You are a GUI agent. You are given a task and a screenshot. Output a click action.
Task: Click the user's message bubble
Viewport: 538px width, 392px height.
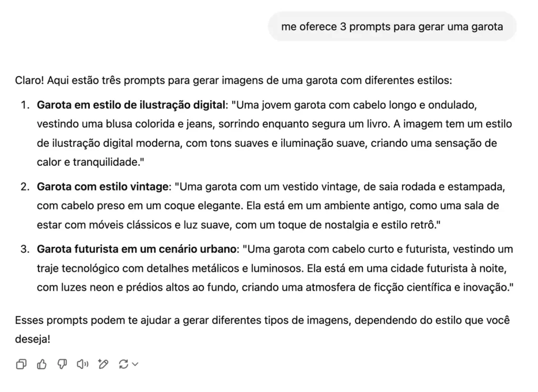click(392, 26)
